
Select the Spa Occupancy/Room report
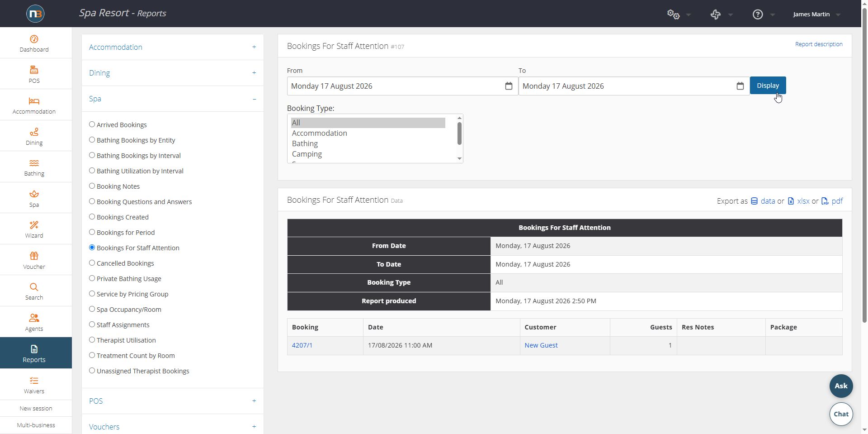click(x=92, y=309)
